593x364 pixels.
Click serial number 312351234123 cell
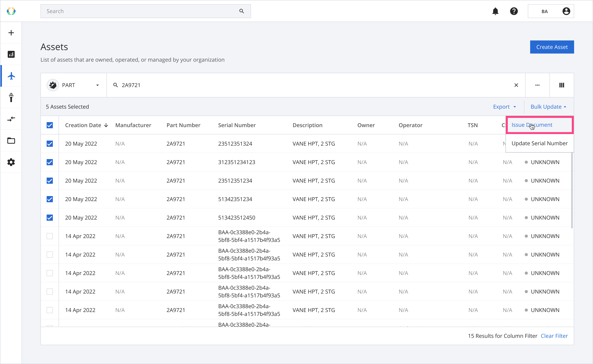237,162
